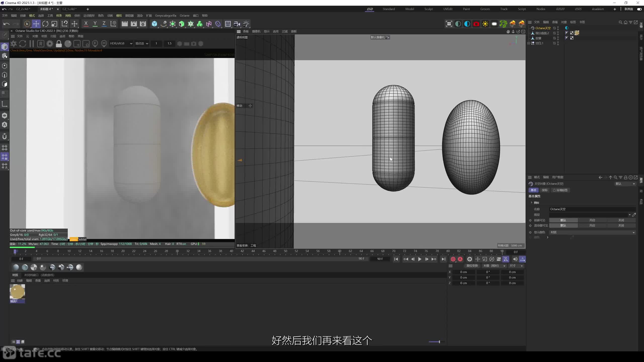Image resolution: width=644 pixels, height=362 pixels.
Task: Open 坐标 tab in attributes
Action: (x=545, y=190)
